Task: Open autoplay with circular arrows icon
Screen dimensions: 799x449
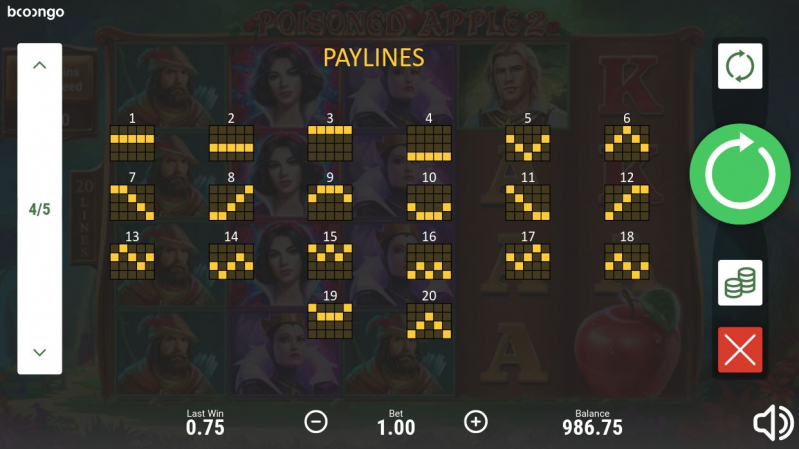Action: [740, 66]
